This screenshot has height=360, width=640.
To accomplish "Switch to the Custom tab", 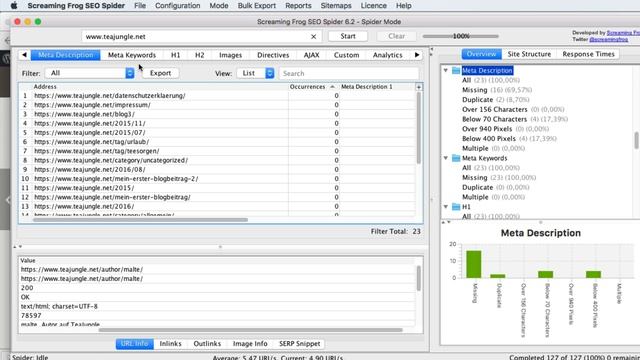I will (347, 55).
